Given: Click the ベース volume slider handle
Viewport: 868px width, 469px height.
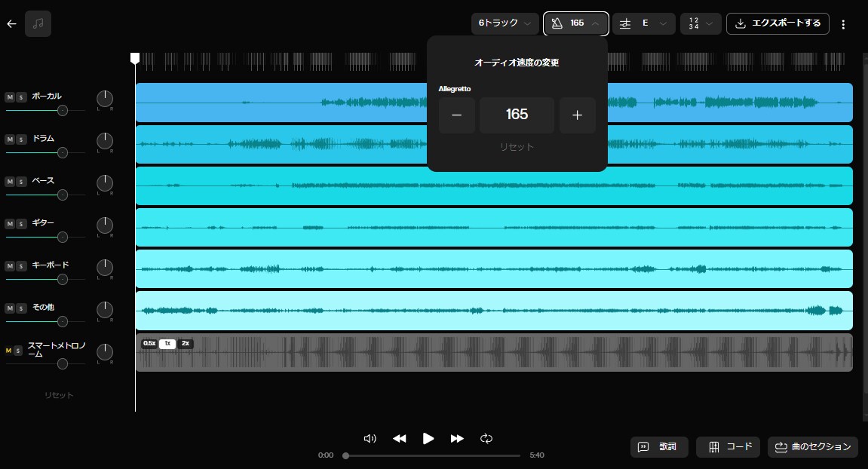Looking at the screenshot, I should [63, 195].
